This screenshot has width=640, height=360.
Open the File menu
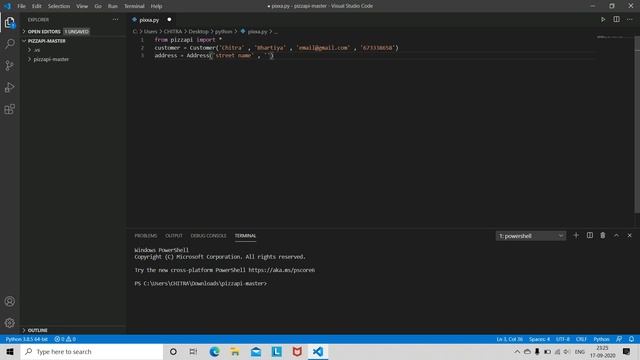[21, 6]
